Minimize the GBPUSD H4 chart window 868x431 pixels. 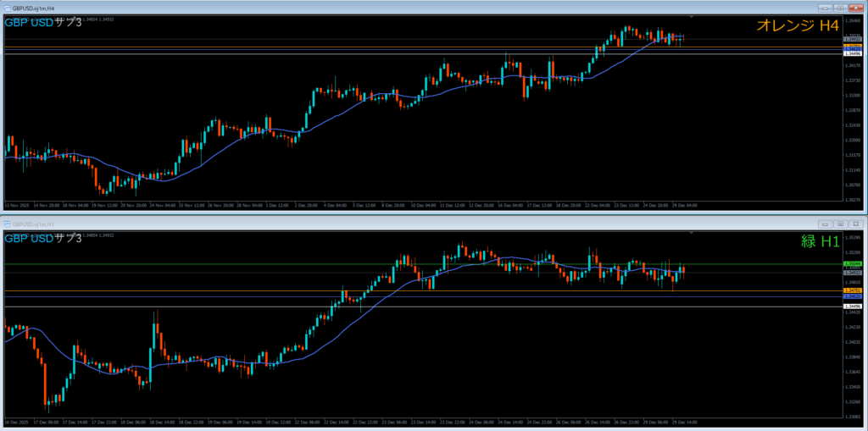click(826, 8)
